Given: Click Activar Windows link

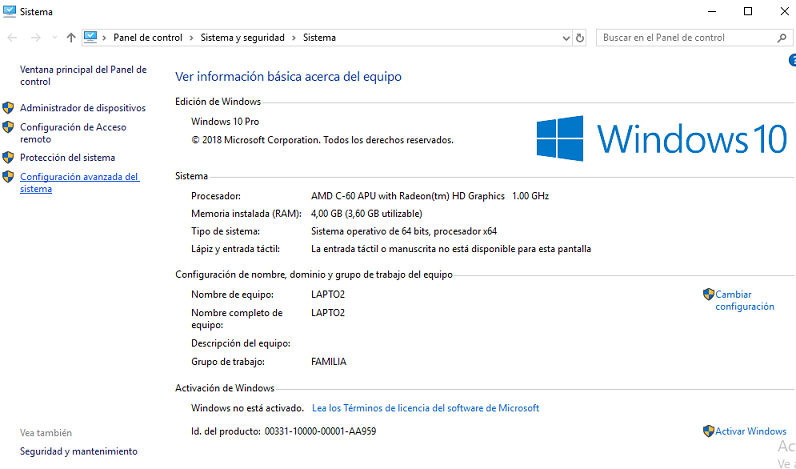Looking at the screenshot, I should pyautogui.click(x=751, y=431).
